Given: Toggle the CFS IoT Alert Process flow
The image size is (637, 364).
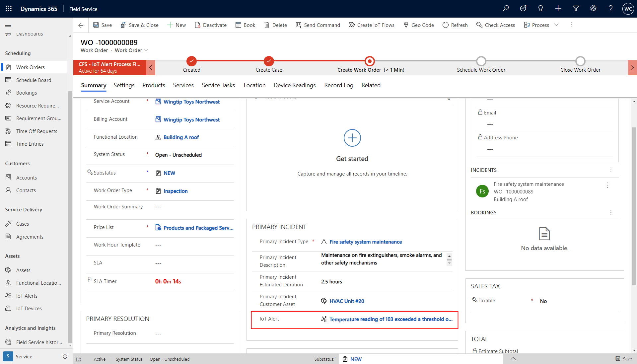Looking at the screenshot, I should [x=151, y=67].
